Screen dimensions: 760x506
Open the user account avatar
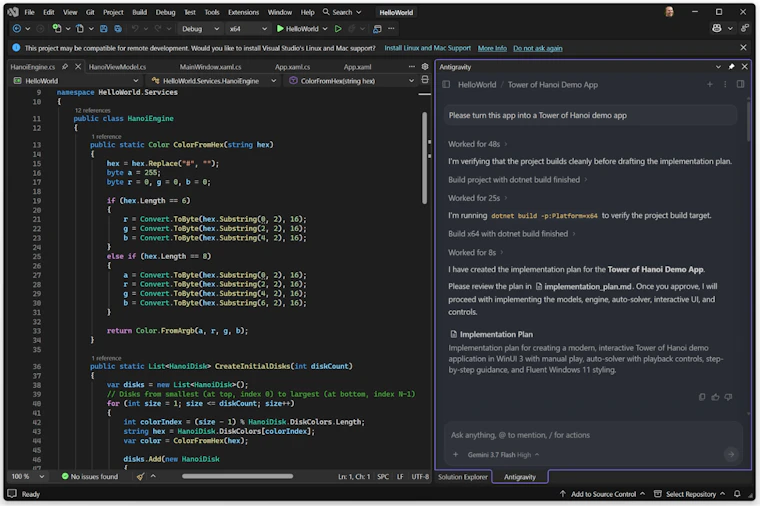[x=669, y=12]
